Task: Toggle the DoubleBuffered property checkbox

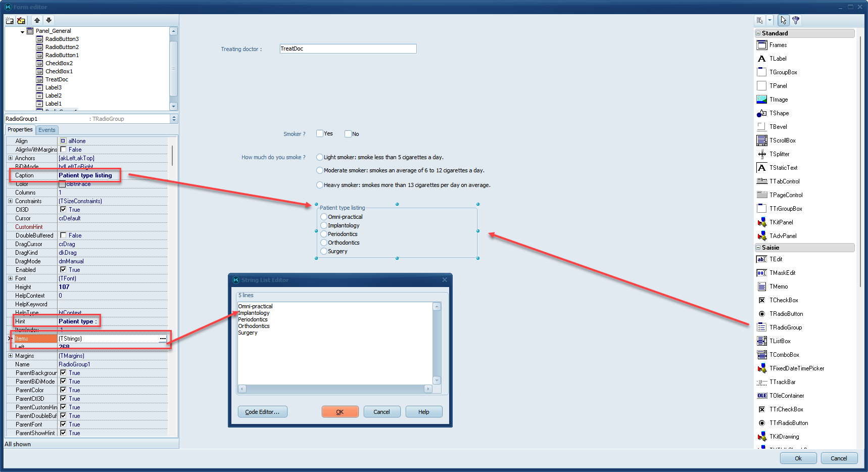Action: [63, 235]
